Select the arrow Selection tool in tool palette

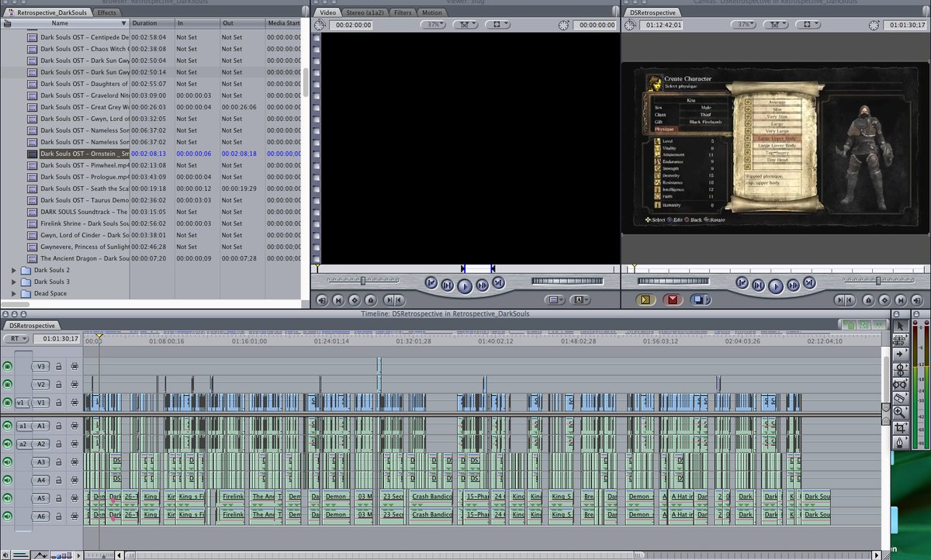pyautogui.click(x=900, y=325)
